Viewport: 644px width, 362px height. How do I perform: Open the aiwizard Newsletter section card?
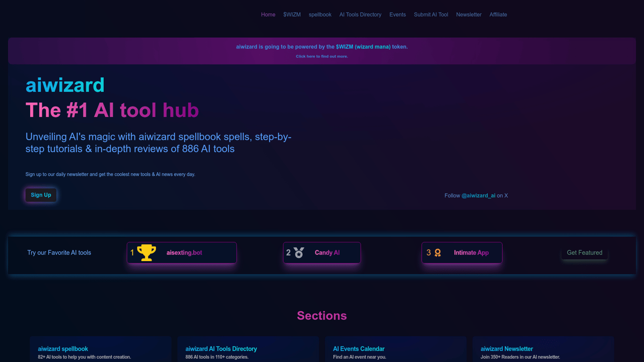(x=543, y=349)
